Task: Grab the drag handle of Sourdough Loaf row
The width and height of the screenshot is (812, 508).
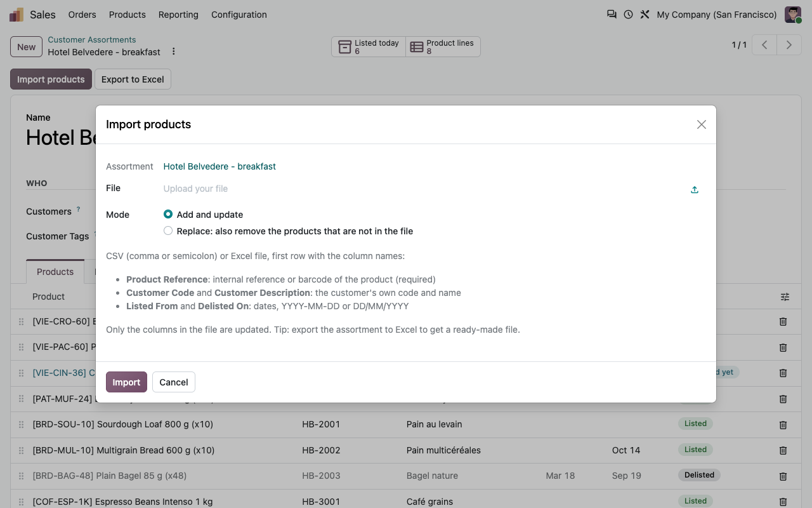Action: (21, 425)
